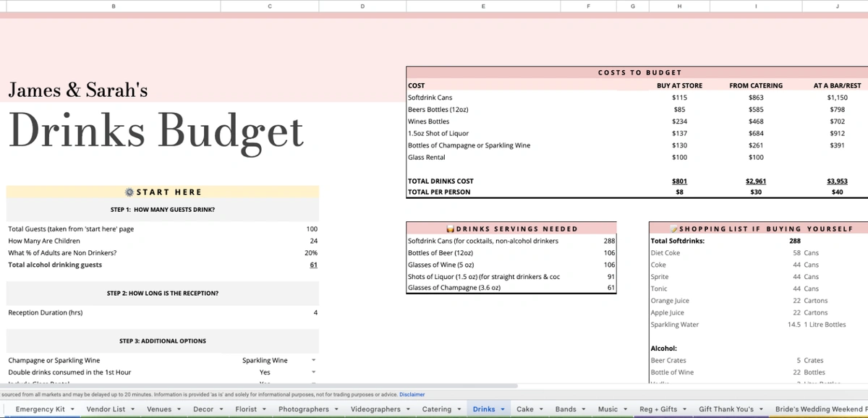Viewport: 868px width, 418px height.
Task: Switch to the Cake sheet tab
Action: (526, 408)
